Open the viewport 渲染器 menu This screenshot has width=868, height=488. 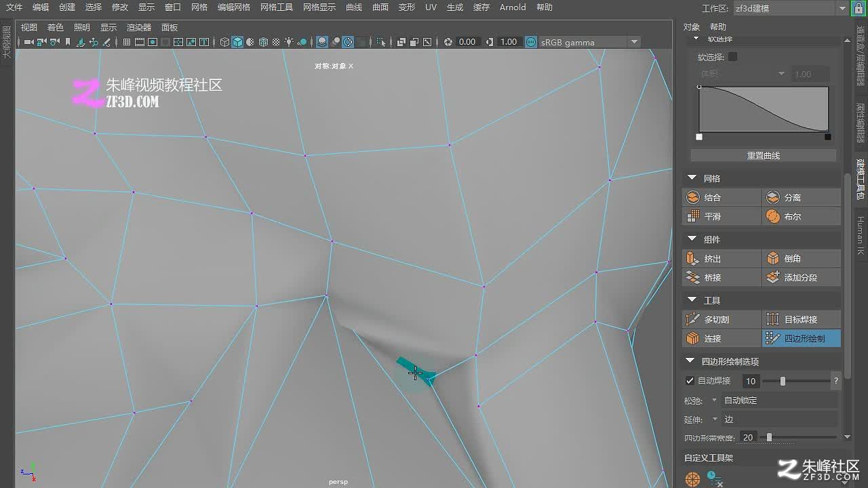[139, 28]
